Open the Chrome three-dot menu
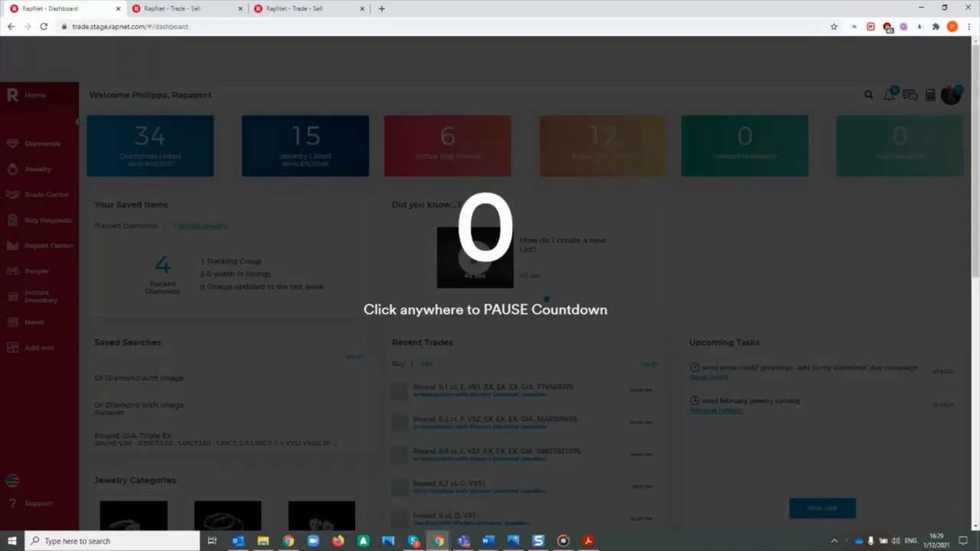This screenshot has height=551, width=980. click(968, 27)
